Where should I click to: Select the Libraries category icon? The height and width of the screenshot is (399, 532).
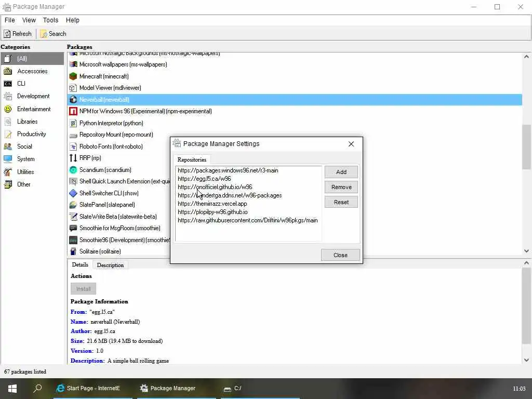(x=8, y=122)
